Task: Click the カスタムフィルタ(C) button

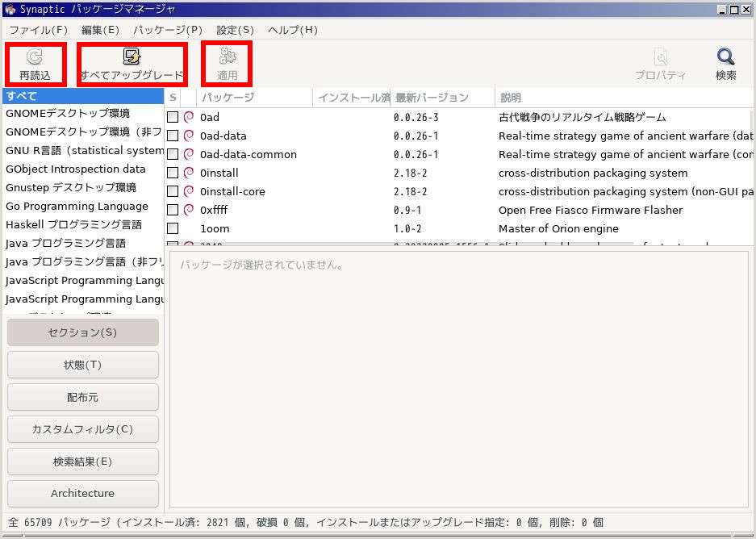Action: pyautogui.click(x=83, y=429)
